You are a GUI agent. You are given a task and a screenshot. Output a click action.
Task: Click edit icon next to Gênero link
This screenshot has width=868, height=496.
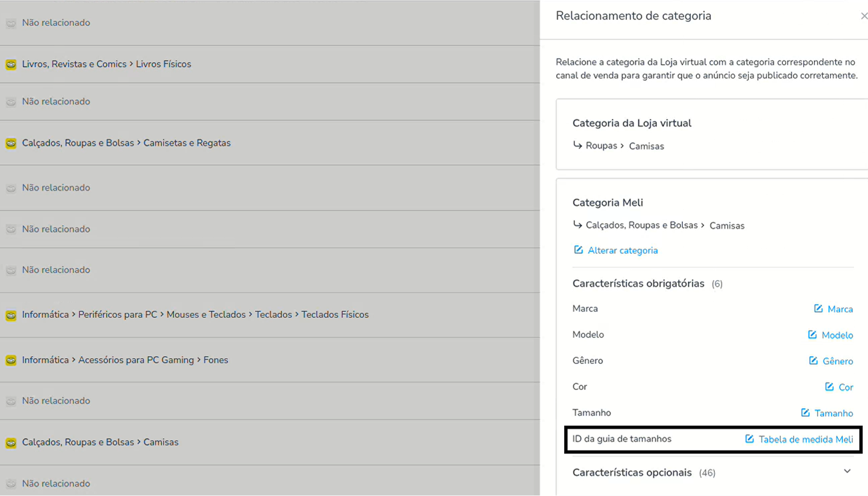point(813,361)
